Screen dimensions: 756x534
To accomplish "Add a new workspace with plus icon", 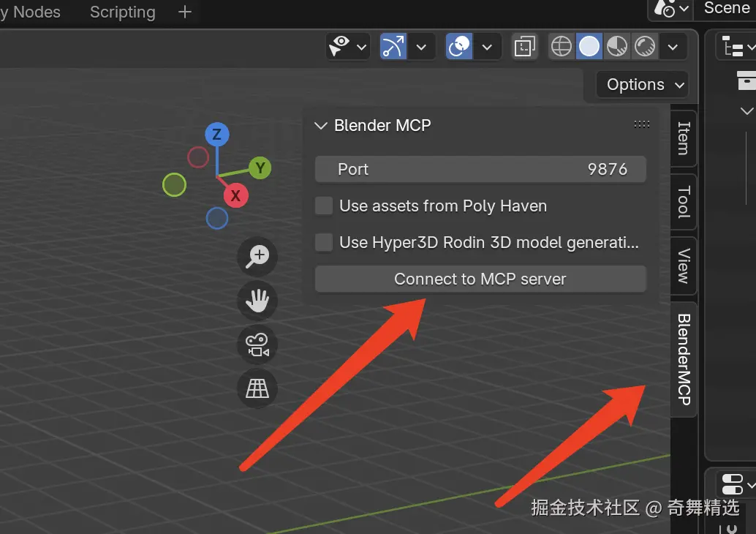I will [x=185, y=12].
